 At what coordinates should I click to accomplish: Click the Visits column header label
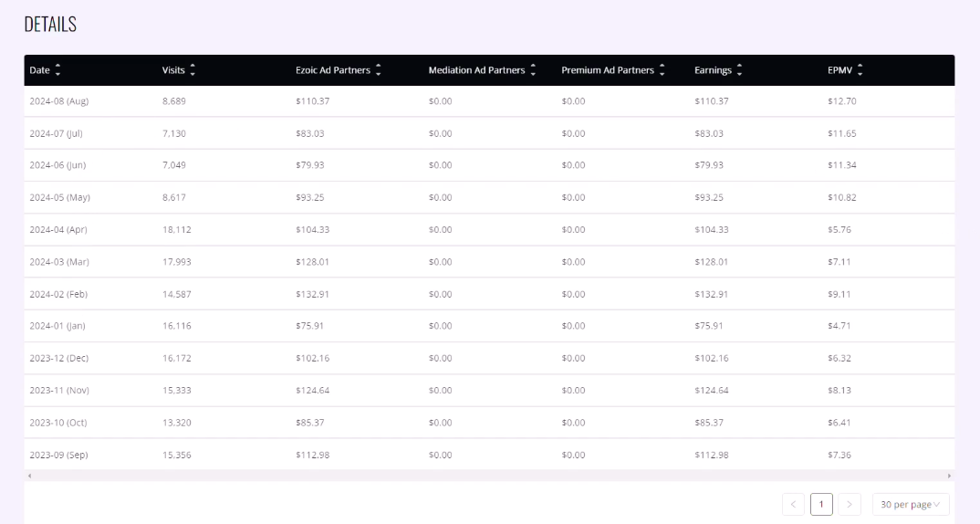tap(173, 70)
